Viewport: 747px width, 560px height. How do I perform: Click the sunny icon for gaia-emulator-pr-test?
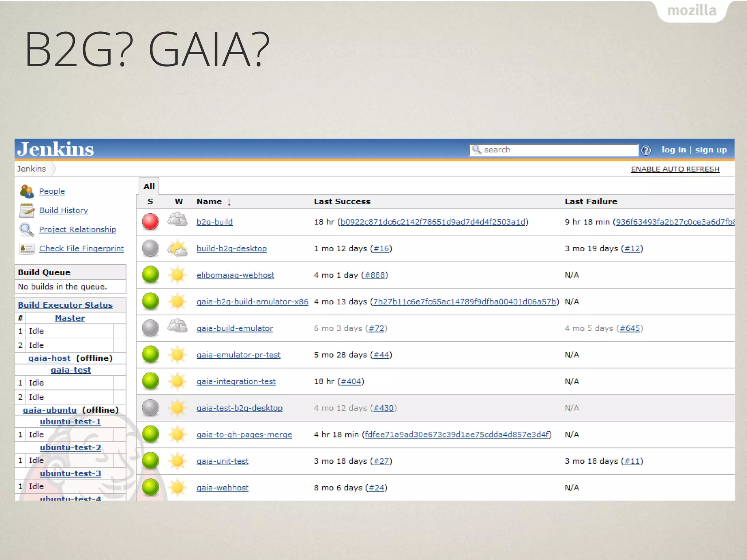coord(177,355)
